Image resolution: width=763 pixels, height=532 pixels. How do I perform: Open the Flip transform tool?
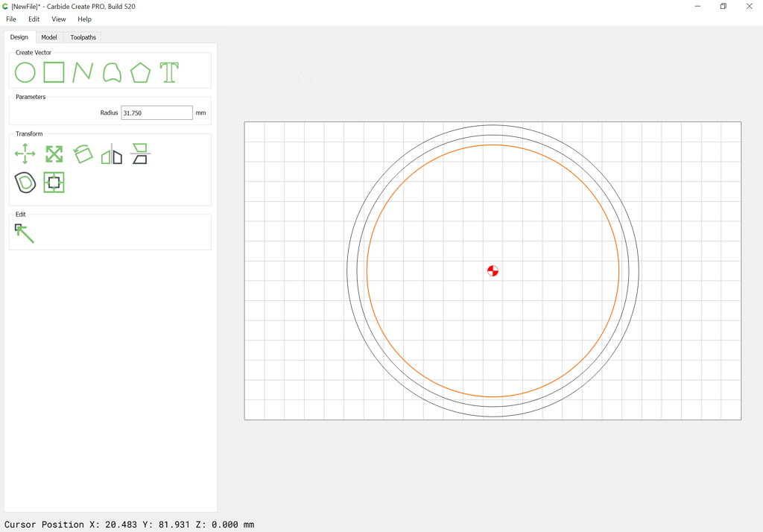(x=140, y=154)
